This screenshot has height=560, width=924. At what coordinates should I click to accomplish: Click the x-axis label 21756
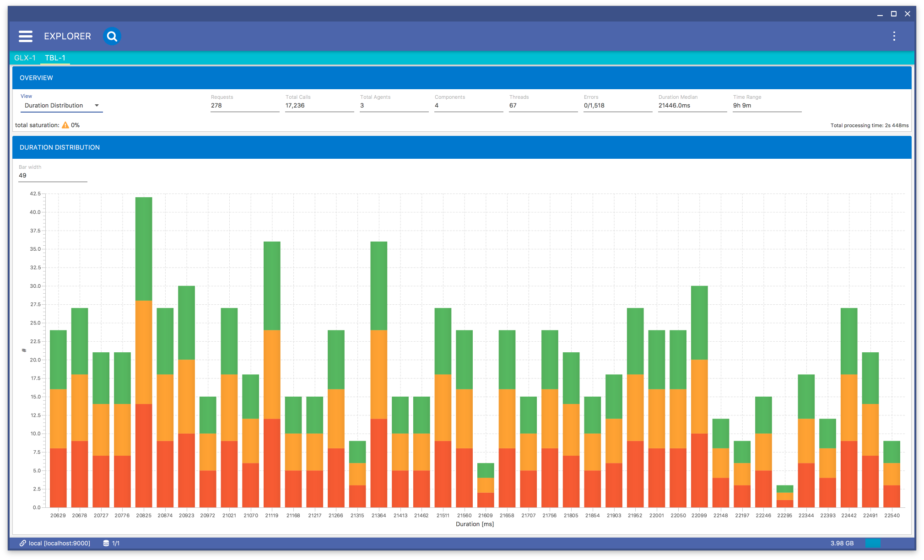[x=550, y=516]
